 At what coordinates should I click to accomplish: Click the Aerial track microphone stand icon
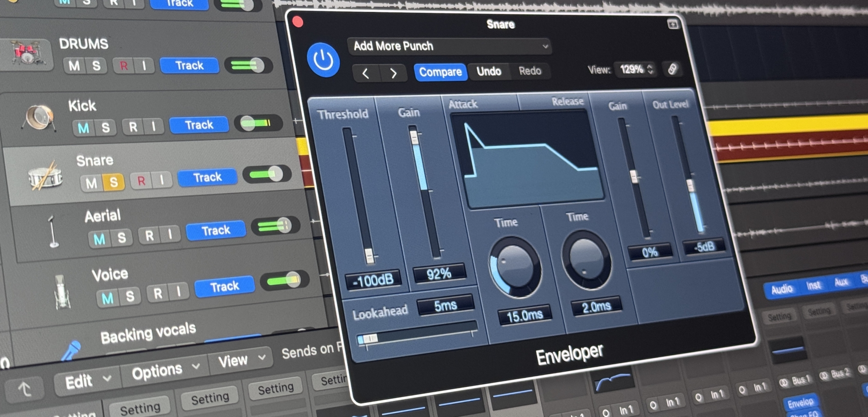click(53, 231)
